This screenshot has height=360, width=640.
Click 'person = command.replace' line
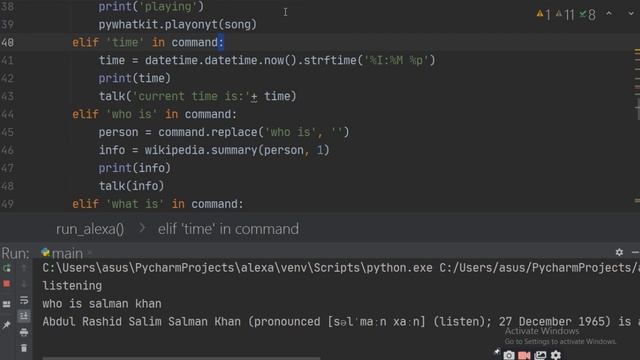(x=224, y=132)
